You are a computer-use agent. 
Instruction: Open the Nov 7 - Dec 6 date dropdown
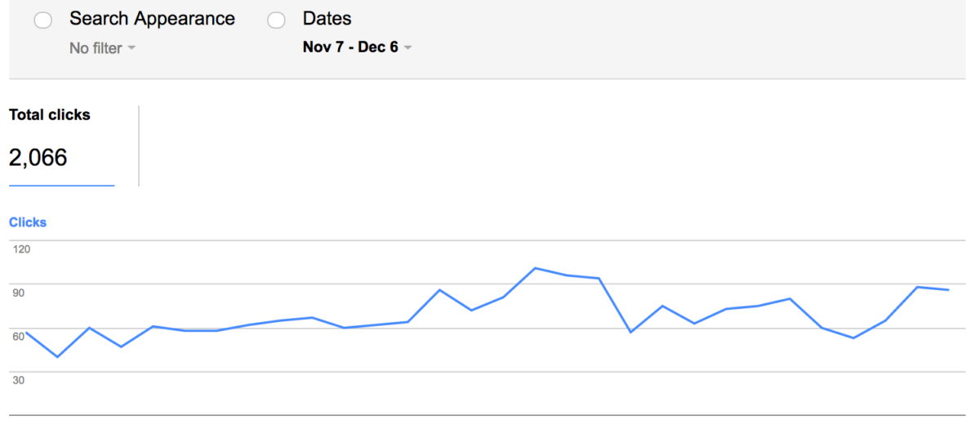click(x=357, y=47)
